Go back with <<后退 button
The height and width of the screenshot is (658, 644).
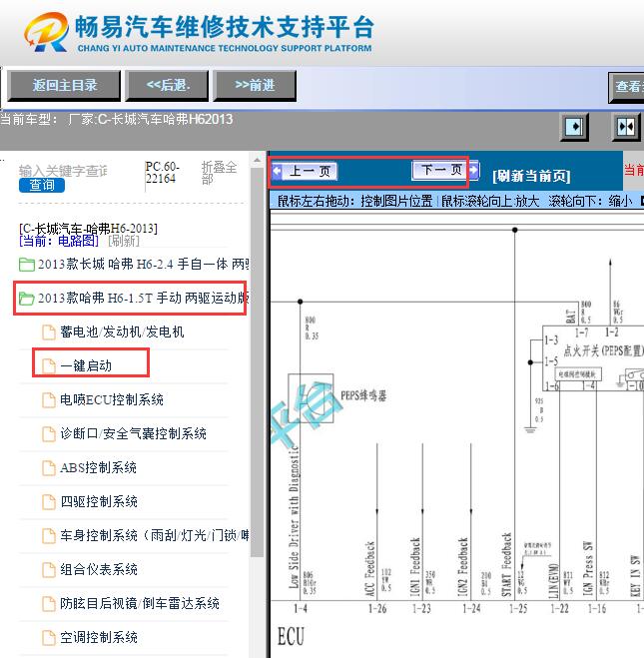tap(167, 85)
